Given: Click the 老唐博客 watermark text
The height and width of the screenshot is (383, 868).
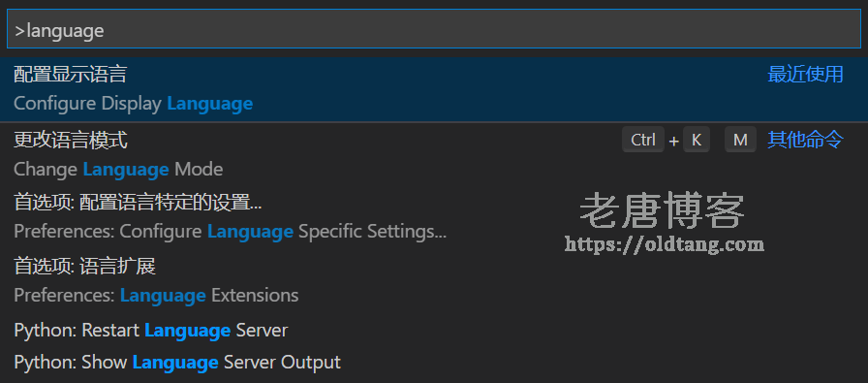Looking at the screenshot, I should 662,210.
